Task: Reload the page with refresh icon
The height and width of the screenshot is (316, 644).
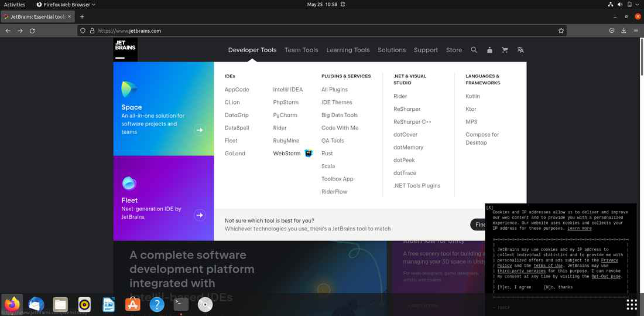Action: coord(32,31)
